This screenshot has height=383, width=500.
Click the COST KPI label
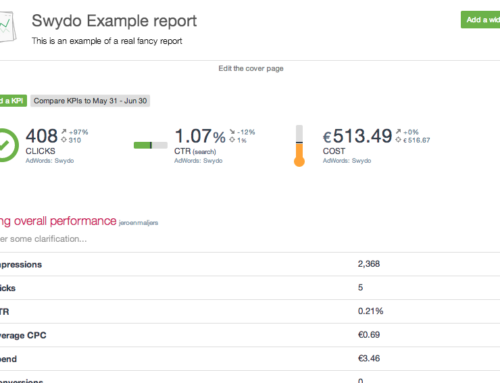(334, 151)
